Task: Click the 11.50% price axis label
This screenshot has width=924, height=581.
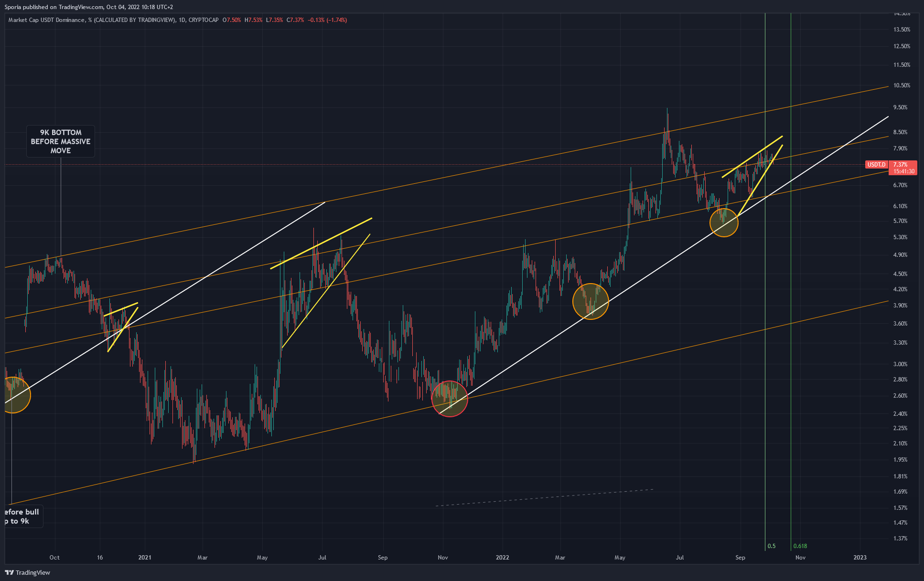Action: 902,65
